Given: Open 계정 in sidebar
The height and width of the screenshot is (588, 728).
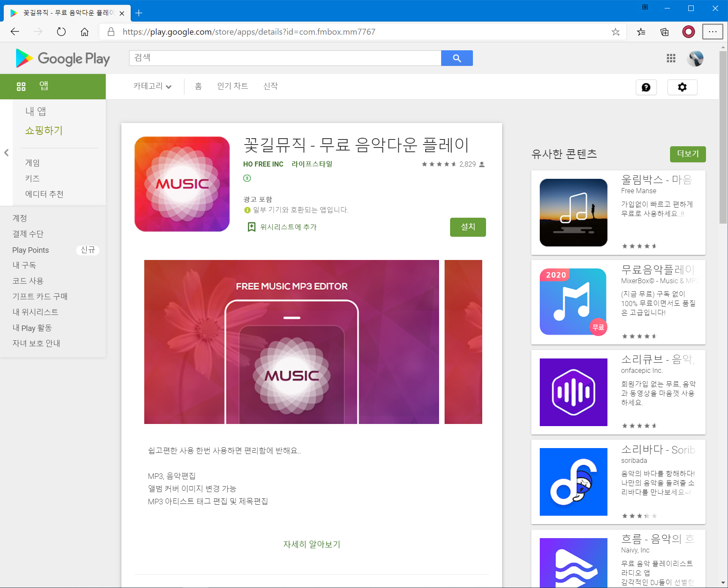Looking at the screenshot, I should [x=20, y=218].
